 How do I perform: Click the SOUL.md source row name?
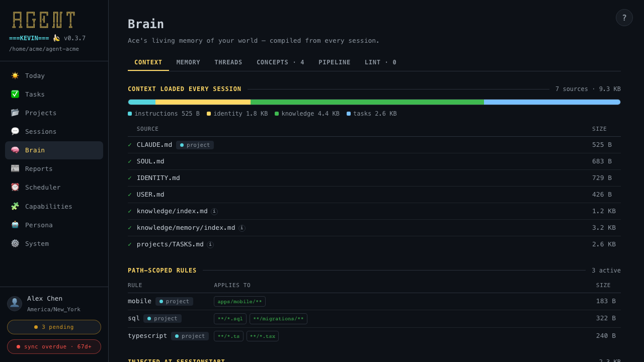(x=150, y=161)
